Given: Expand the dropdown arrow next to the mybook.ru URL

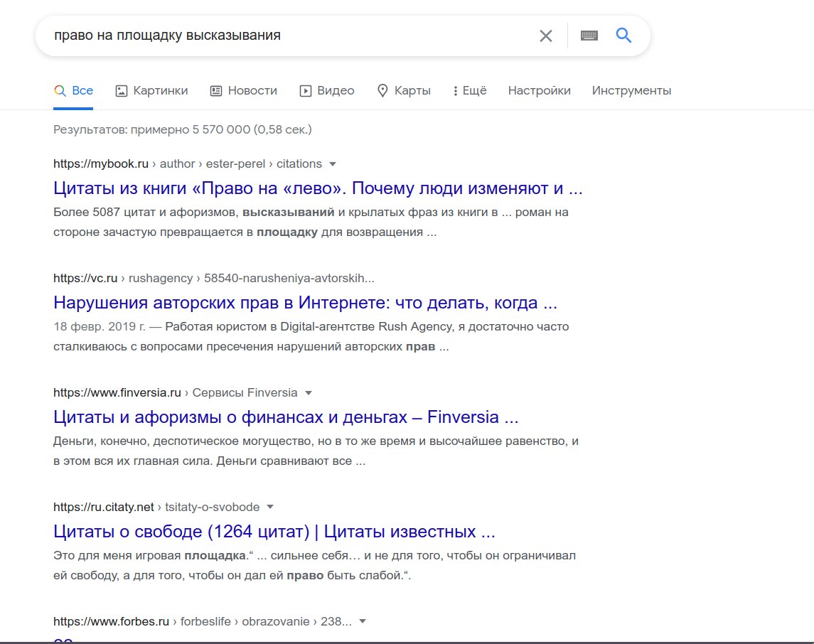Looking at the screenshot, I should pyautogui.click(x=333, y=164).
